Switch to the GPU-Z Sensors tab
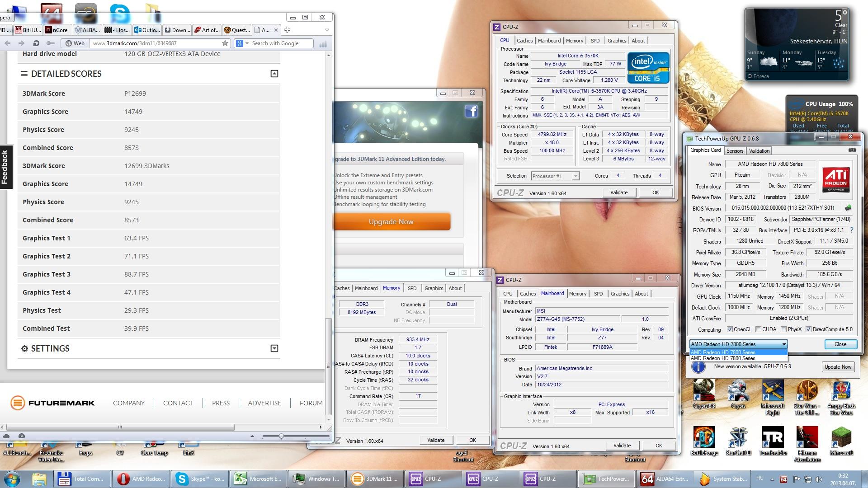This screenshot has height=488, width=868. click(x=735, y=151)
